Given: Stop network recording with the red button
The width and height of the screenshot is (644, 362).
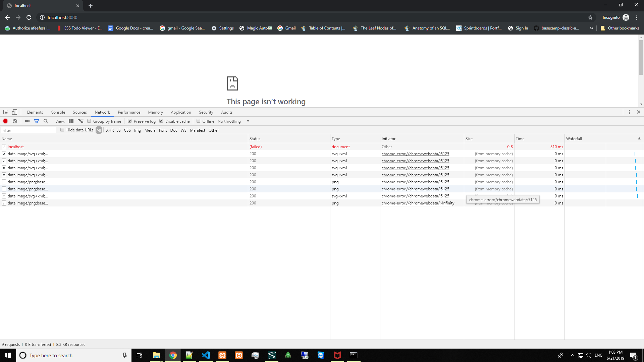Looking at the screenshot, I should coord(5,121).
